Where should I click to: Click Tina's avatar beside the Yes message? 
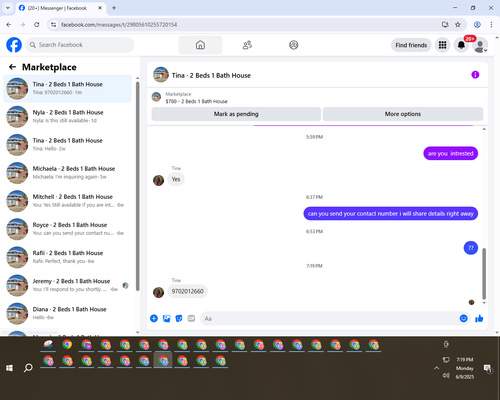click(158, 180)
